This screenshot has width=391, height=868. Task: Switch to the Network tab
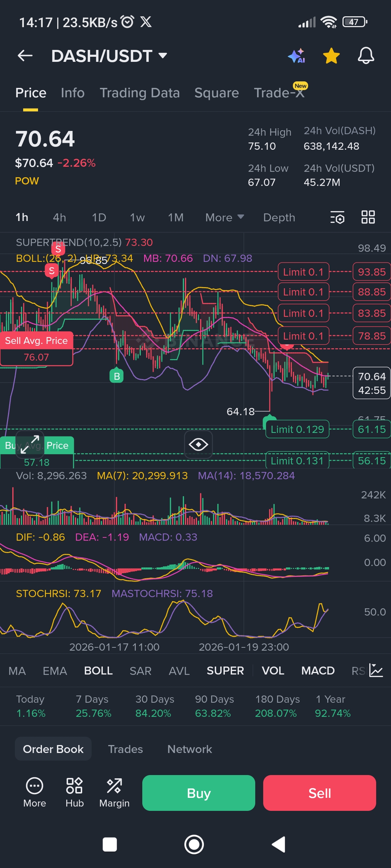190,749
